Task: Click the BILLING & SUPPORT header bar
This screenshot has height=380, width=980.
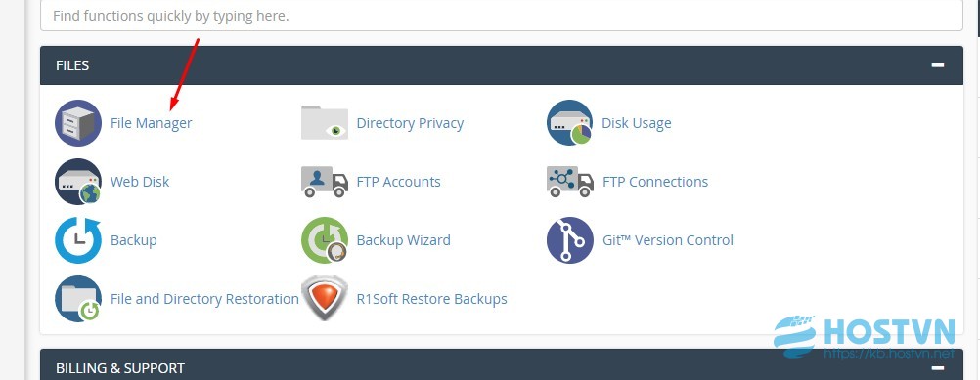Action: (502, 365)
